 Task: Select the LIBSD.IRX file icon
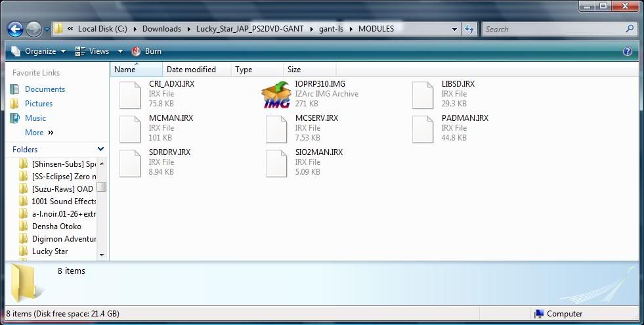tap(423, 95)
